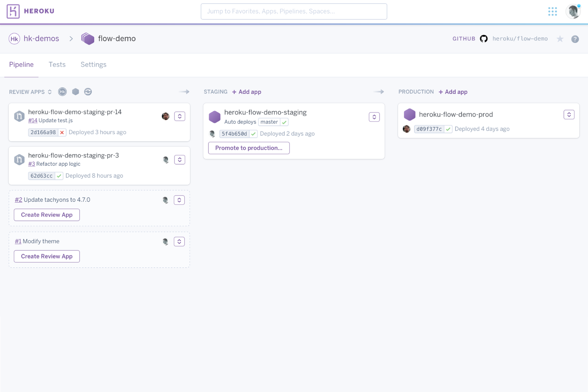Open the menu for heroku-flow-demo-staging-pr-14
This screenshot has height=392, width=588.
(x=180, y=116)
